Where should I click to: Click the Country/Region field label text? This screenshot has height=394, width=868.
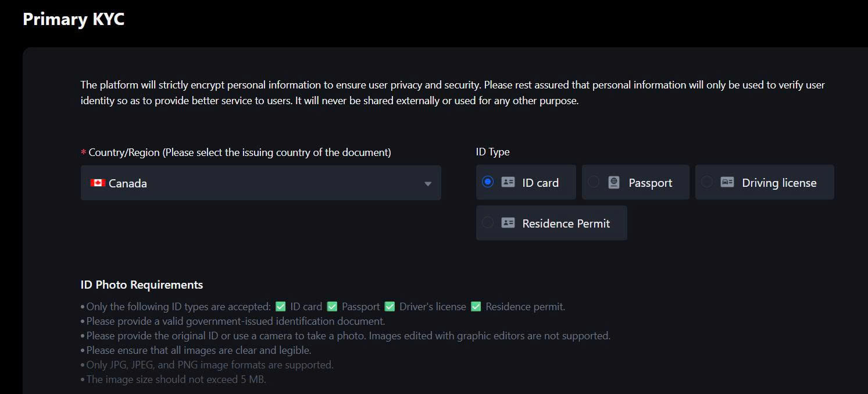pos(240,152)
